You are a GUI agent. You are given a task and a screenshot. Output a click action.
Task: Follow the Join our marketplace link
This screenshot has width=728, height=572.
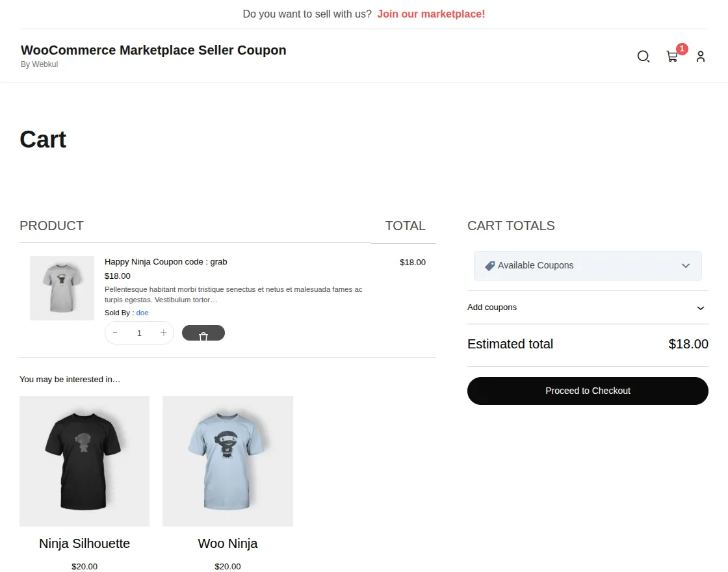click(x=431, y=14)
